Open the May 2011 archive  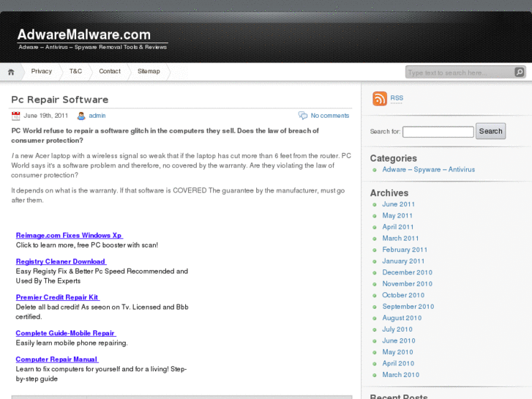pyautogui.click(x=397, y=216)
